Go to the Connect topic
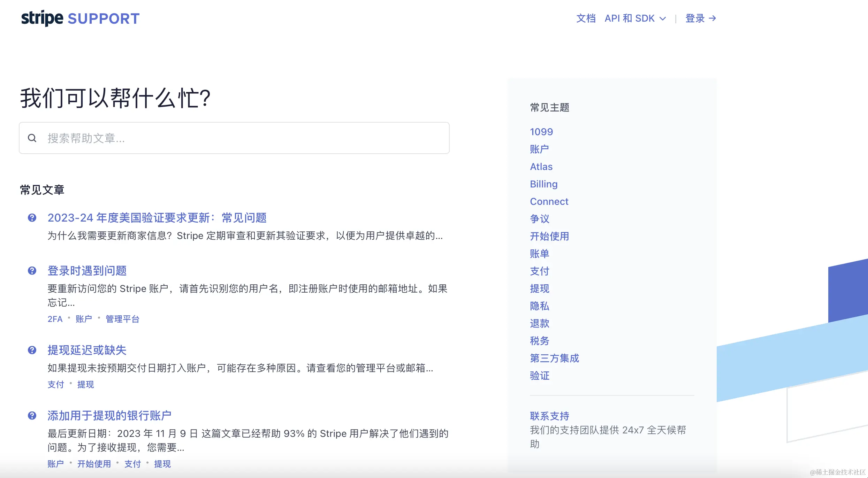This screenshot has width=868, height=478. (x=549, y=201)
